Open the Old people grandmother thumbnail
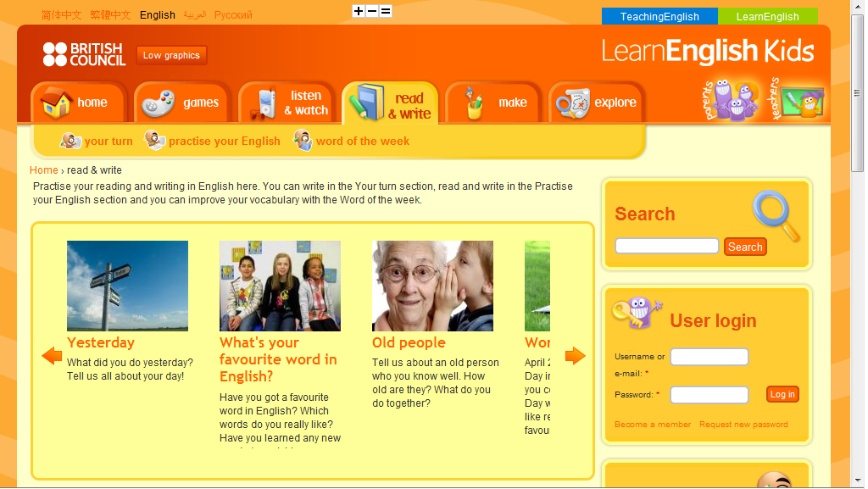Viewport: 868px width, 489px height. (432, 286)
